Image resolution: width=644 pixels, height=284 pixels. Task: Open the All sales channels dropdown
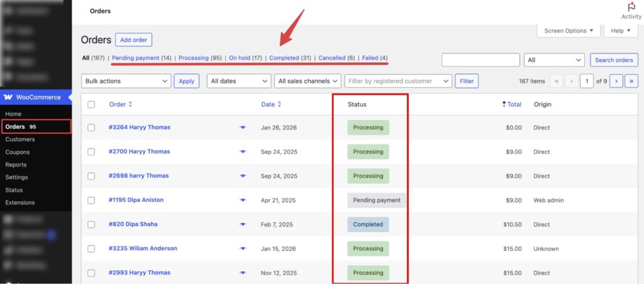308,81
